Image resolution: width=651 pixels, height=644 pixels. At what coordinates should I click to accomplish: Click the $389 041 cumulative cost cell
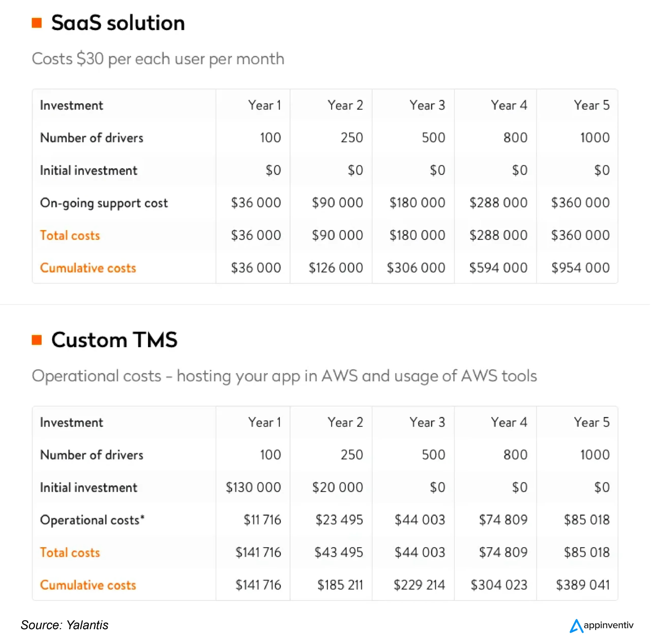tap(583, 585)
